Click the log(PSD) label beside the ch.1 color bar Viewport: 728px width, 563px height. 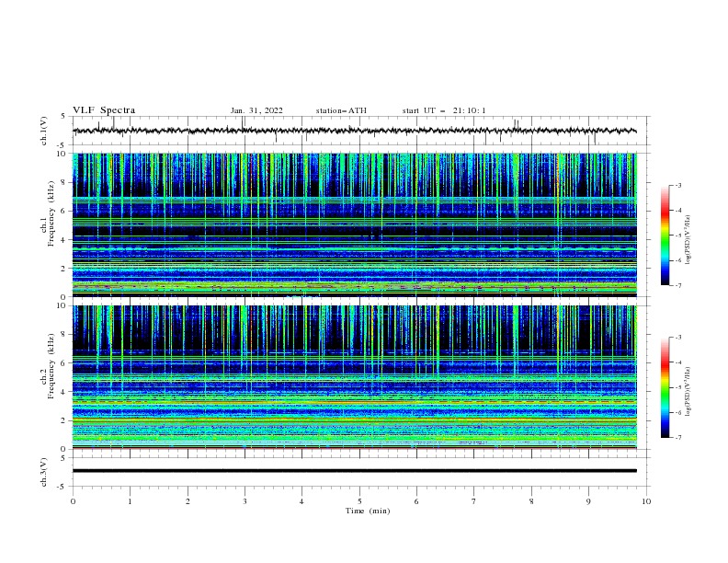pos(688,240)
